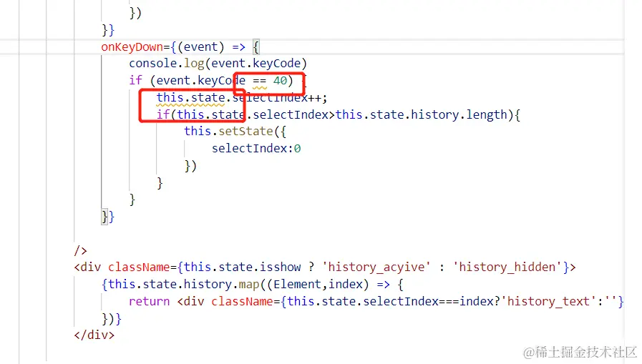Viewport: 642px width, 364px height.
Task: Click 'this.state.history.length' expression
Action: (422, 115)
